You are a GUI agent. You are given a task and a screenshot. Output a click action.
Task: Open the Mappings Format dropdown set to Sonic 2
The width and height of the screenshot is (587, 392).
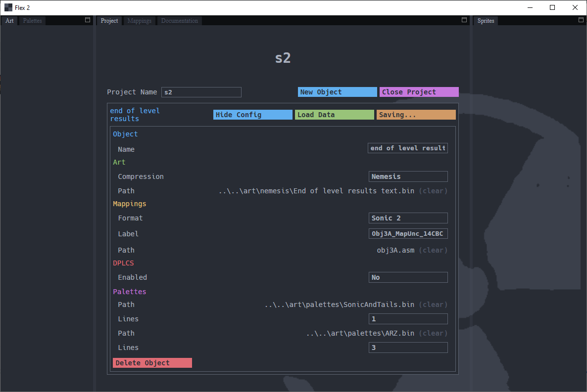point(408,218)
